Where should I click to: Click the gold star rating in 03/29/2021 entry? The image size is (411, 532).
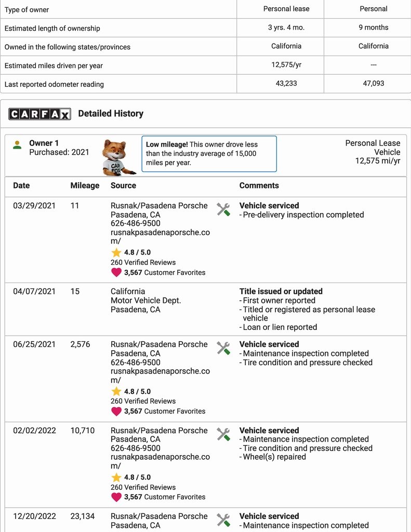click(116, 252)
